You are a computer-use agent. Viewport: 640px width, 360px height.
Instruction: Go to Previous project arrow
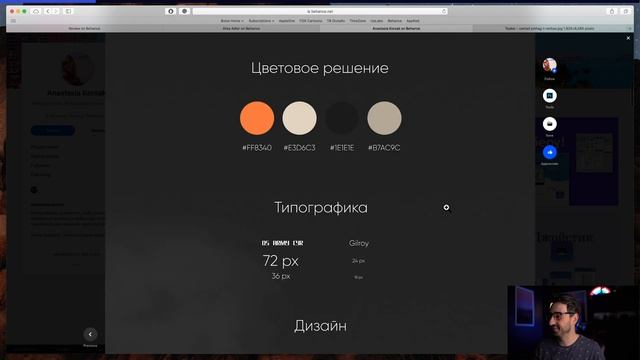coord(90,334)
